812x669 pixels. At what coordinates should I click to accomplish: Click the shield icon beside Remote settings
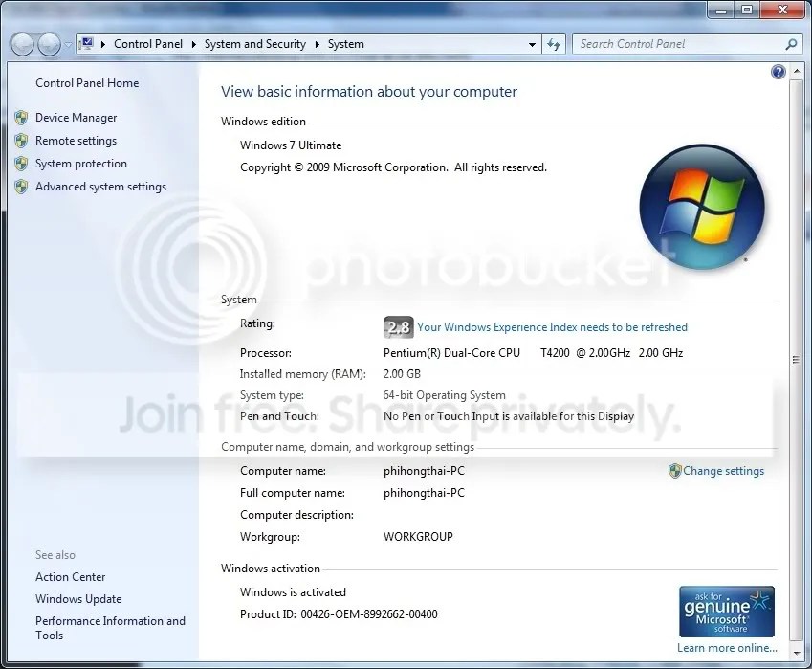21,141
